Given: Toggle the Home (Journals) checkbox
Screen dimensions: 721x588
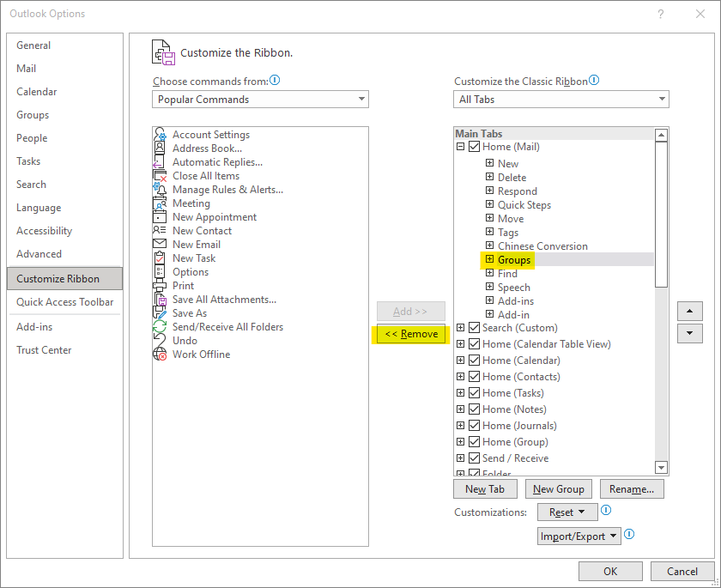Looking at the screenshot, I should (x=474, y=426).
